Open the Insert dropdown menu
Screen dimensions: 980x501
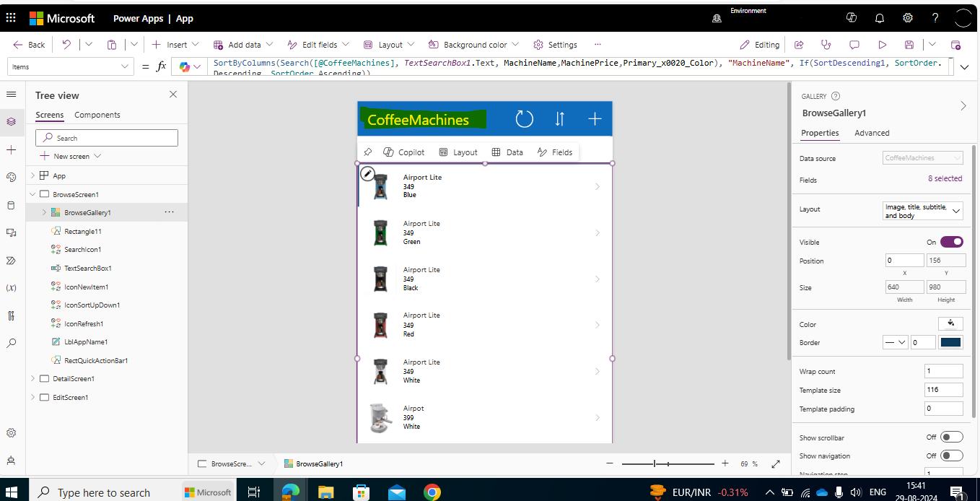pyautogui.click(x=175, y=45)
